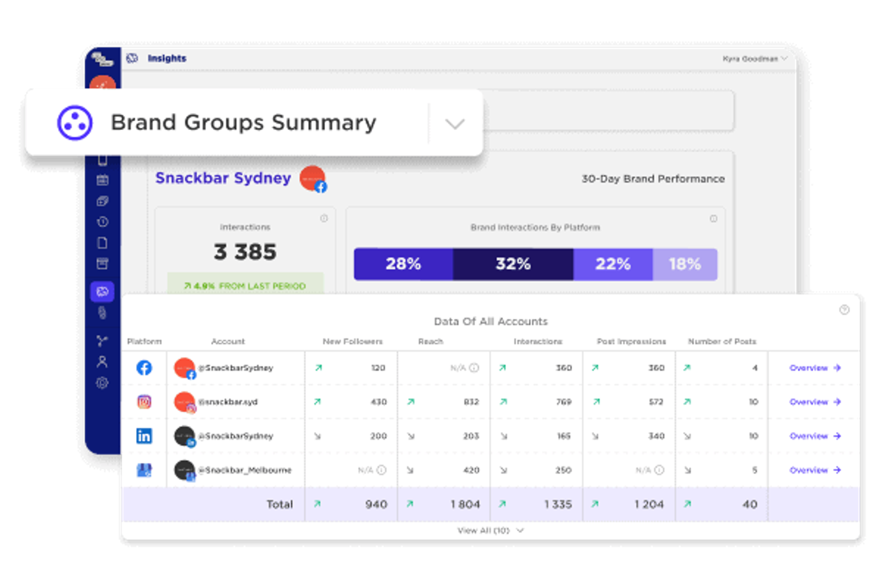The width and height of the screenshot is (882, 588).
Task: Click the @snackbar.syd reach value 832
Action: [471, 402]
